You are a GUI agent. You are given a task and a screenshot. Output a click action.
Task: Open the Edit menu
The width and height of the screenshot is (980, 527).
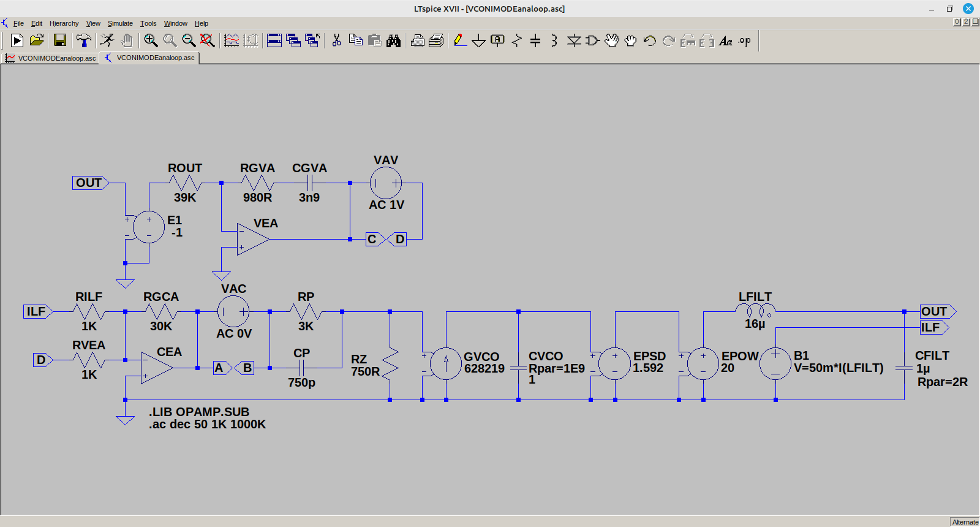37,23
